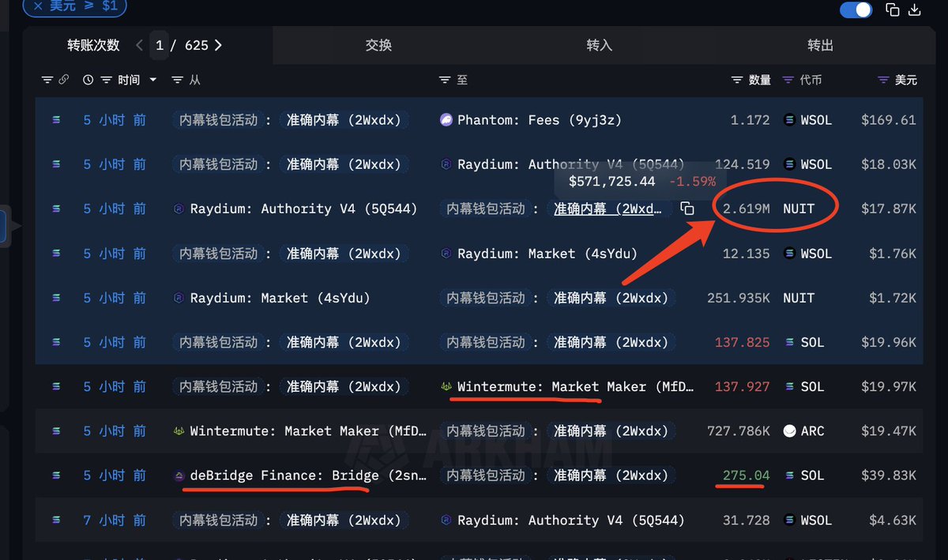The image size is (948, 560).
Task: Open the 代币 (token) column filter
Action: (788, 80)
